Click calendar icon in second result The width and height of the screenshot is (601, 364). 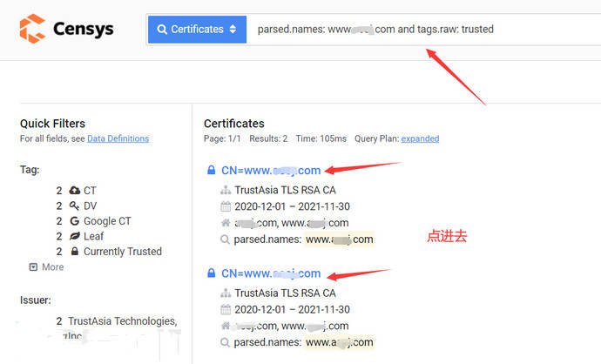tap(226, 309)
